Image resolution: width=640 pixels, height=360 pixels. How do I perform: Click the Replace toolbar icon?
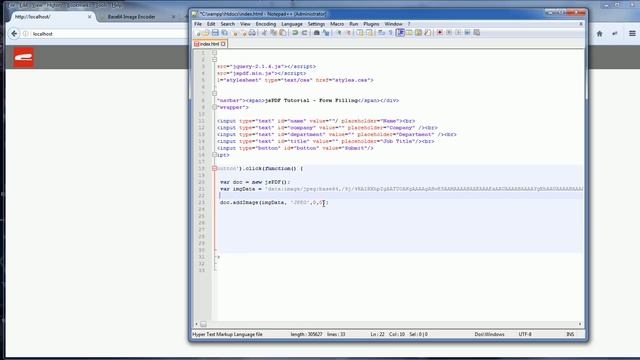326,33
